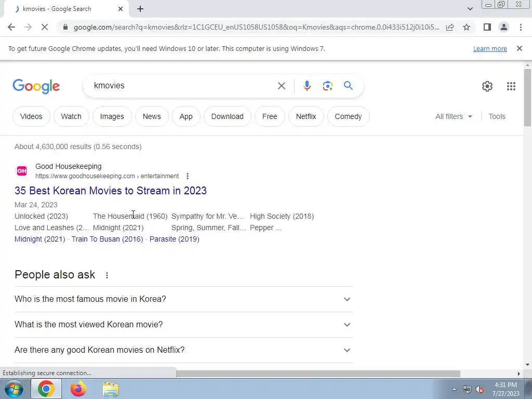Open About this result for People also ask

pos(107,275)
